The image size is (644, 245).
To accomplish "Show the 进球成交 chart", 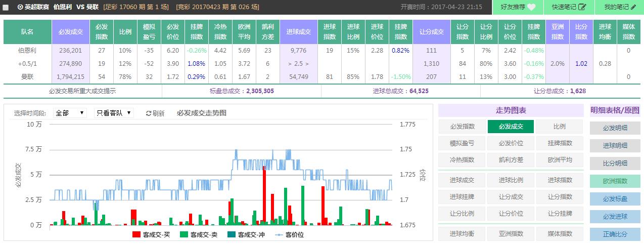I will coord(462,180).
